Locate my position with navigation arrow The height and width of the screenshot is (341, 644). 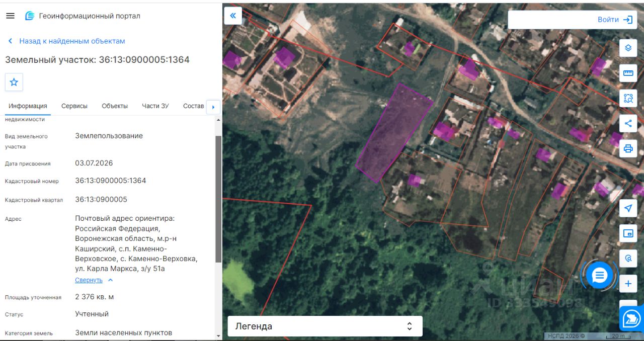pyautogui.click(x=628, y=208)
